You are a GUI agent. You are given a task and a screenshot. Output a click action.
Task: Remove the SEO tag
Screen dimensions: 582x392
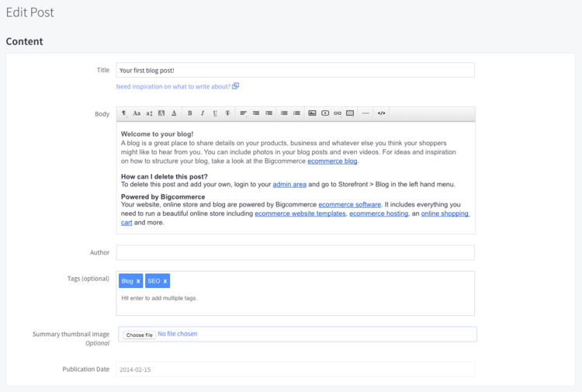coord(165,281)
